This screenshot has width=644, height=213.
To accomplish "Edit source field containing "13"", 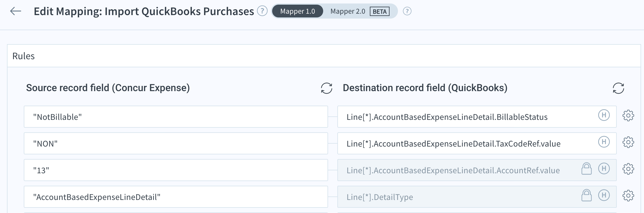I will tap(176, 170).
